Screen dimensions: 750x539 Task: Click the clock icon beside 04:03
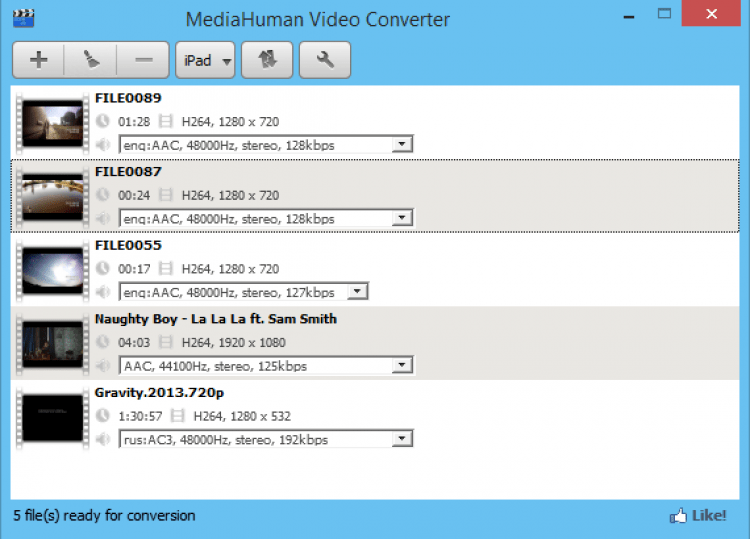102,342
